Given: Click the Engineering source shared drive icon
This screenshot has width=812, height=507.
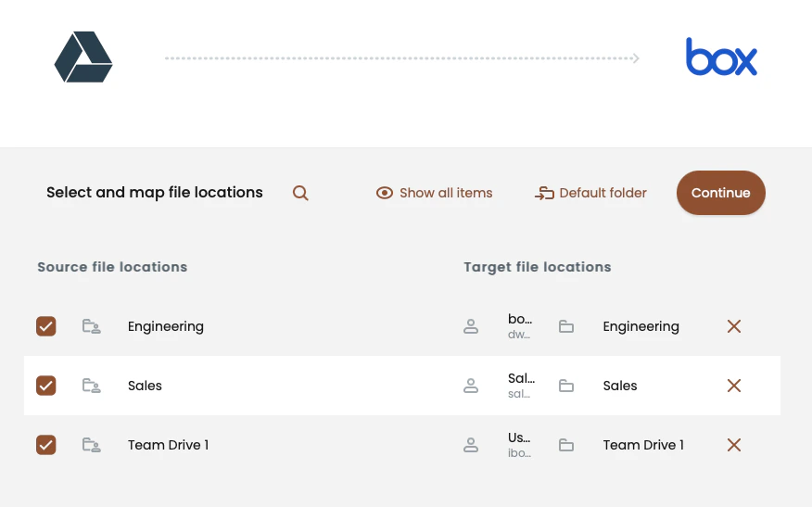Looking at the screenshot, I should (91, 326).
